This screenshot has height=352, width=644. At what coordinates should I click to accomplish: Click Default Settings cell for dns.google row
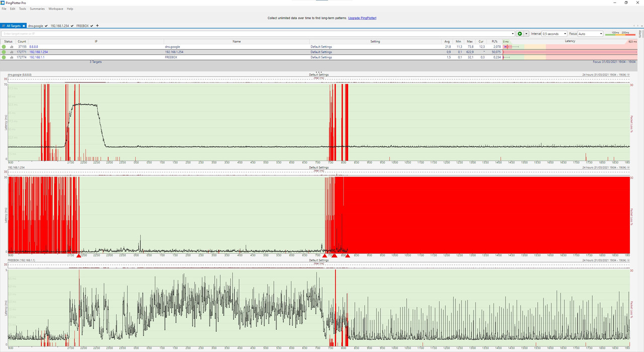(x=321, y=47)
